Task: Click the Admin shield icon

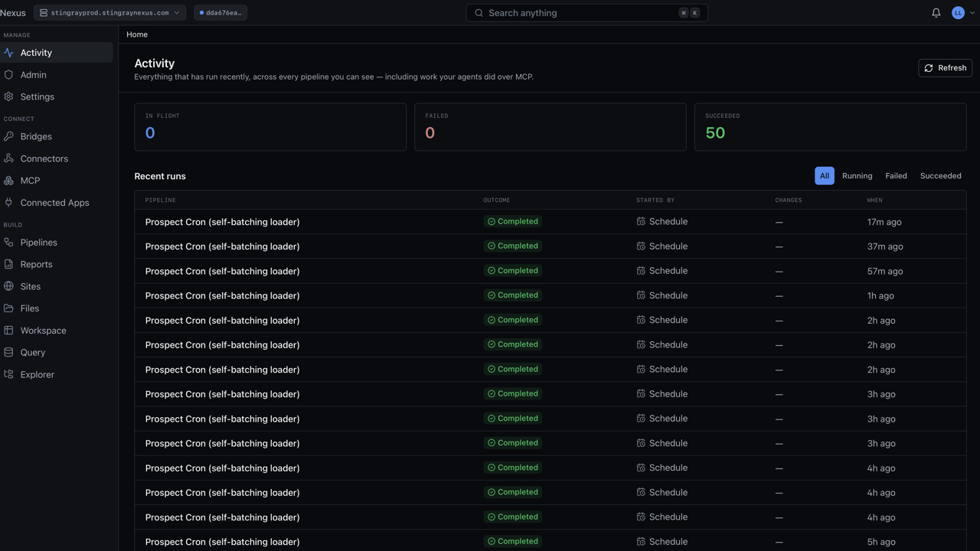Action: pos(8,75)
